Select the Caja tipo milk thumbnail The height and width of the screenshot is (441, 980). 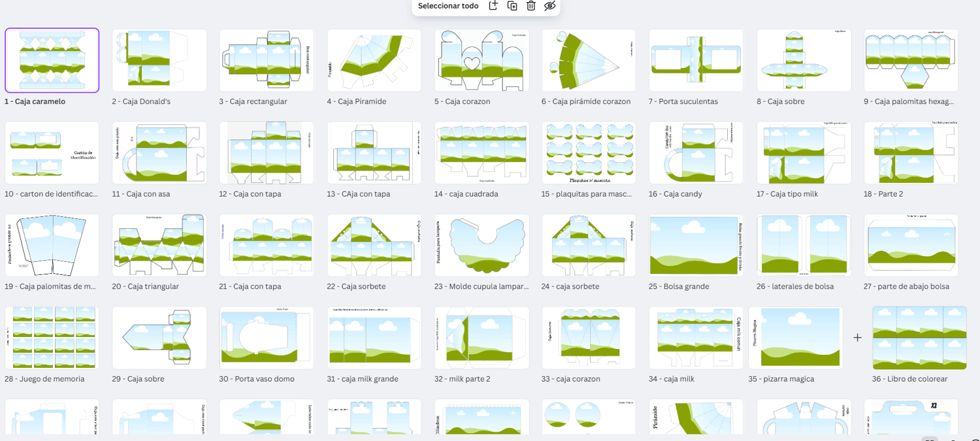click(804, 153)
